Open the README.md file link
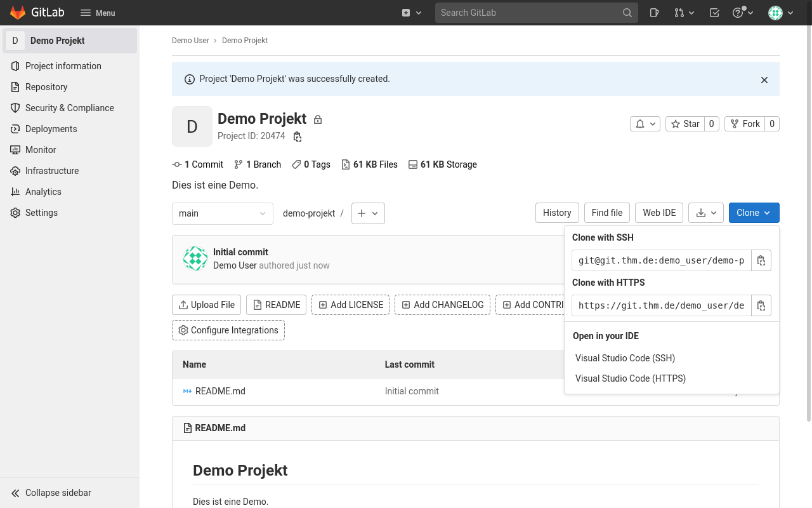This screenshot has height=508, width=812. point(220,391)
